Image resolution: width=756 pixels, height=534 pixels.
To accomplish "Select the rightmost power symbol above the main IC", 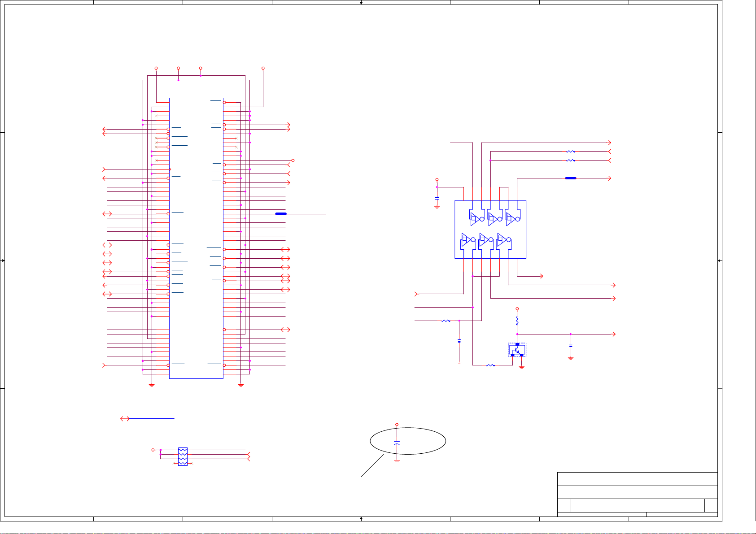I will point(263,68).
